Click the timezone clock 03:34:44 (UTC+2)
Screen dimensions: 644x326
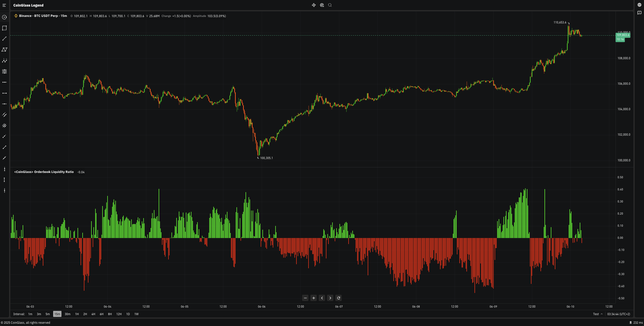tap(619, 314)
